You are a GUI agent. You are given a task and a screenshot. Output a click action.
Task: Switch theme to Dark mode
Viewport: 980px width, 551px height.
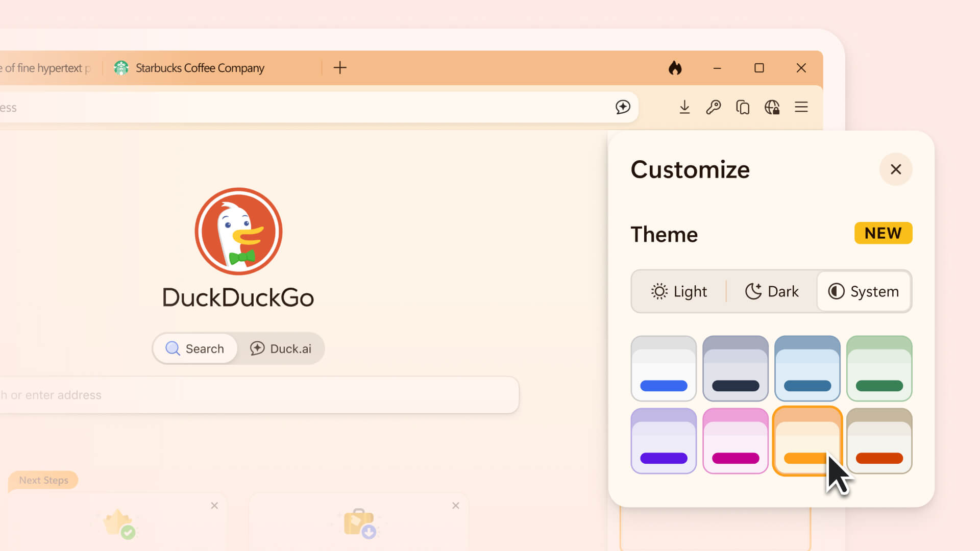pyautogui.click(x=772, y=291)
